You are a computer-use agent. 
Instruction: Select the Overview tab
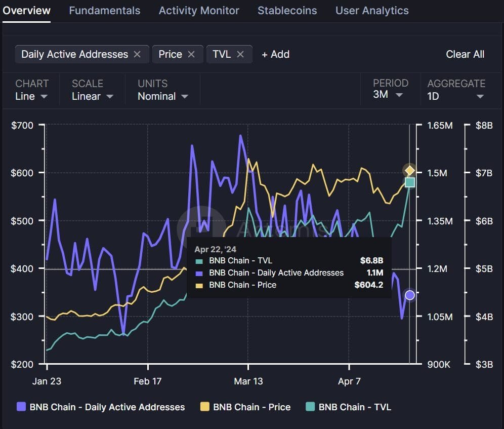pos(26,10)
